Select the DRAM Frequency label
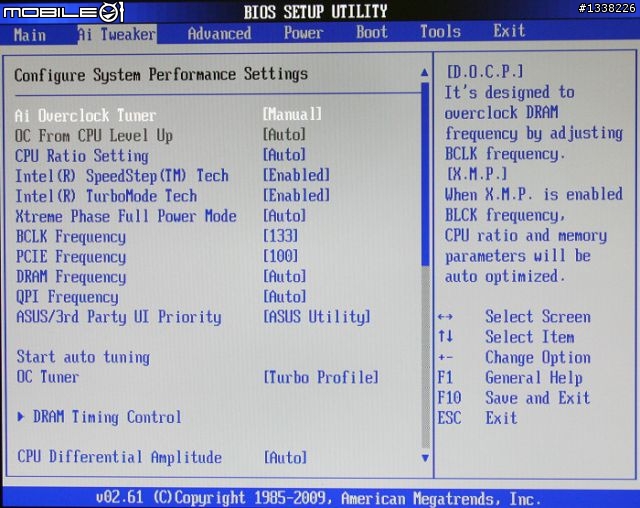This screenshot has height=508, width=640. 71,277
